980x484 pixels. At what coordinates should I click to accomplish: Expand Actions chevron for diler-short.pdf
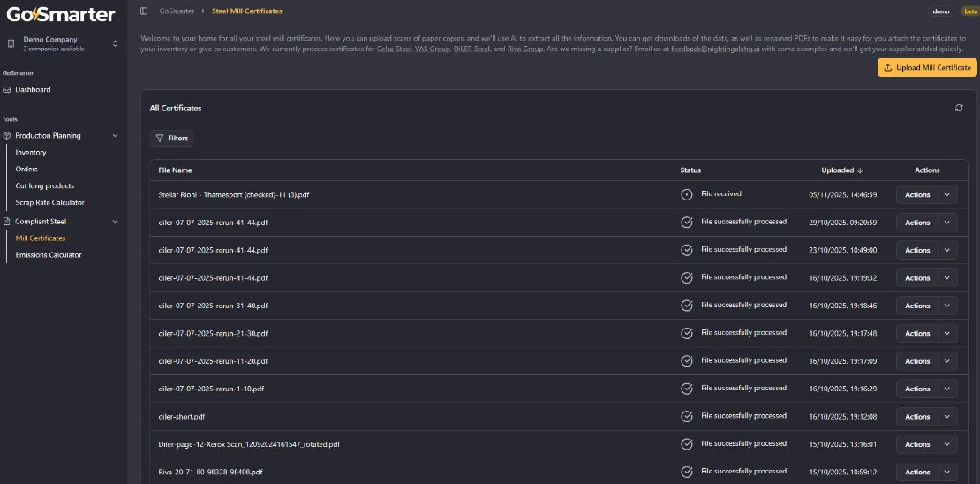tap(947, 417)
